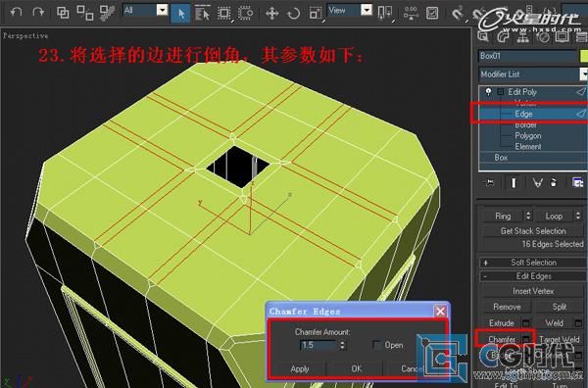Select the Element sub-object level
This screenshot has width=588, height=388.
coord(528,147)
